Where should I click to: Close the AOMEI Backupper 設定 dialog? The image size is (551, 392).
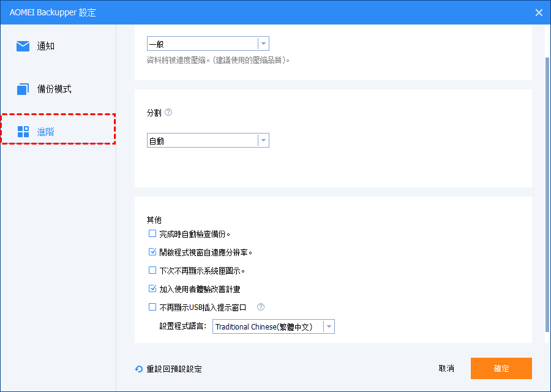click(539, 13)
